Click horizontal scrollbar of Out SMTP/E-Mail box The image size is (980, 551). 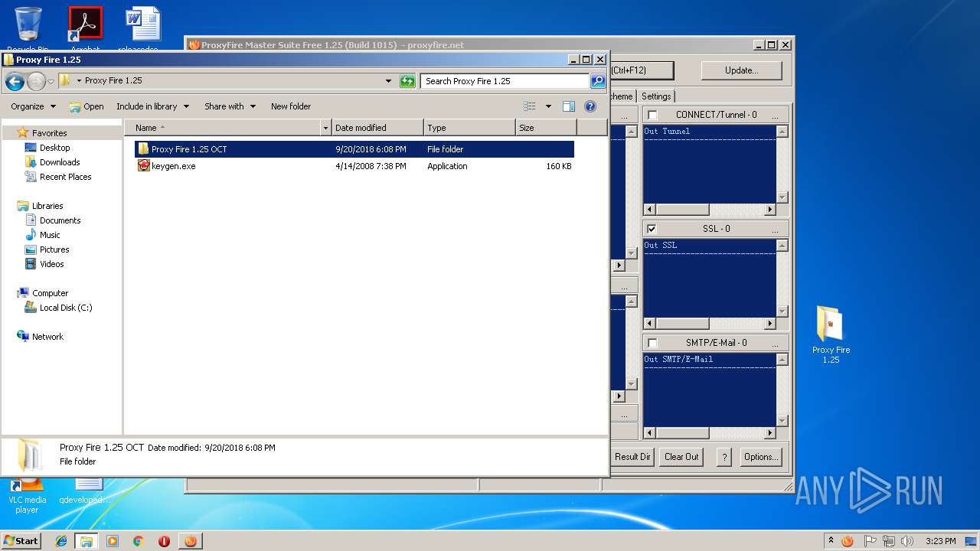coord(710,432)
